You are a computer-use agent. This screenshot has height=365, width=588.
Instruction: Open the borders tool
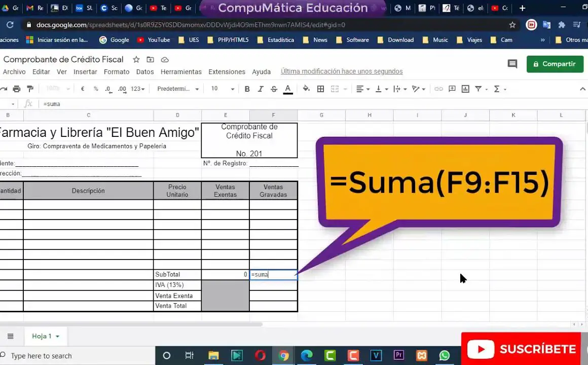(320, 89)
